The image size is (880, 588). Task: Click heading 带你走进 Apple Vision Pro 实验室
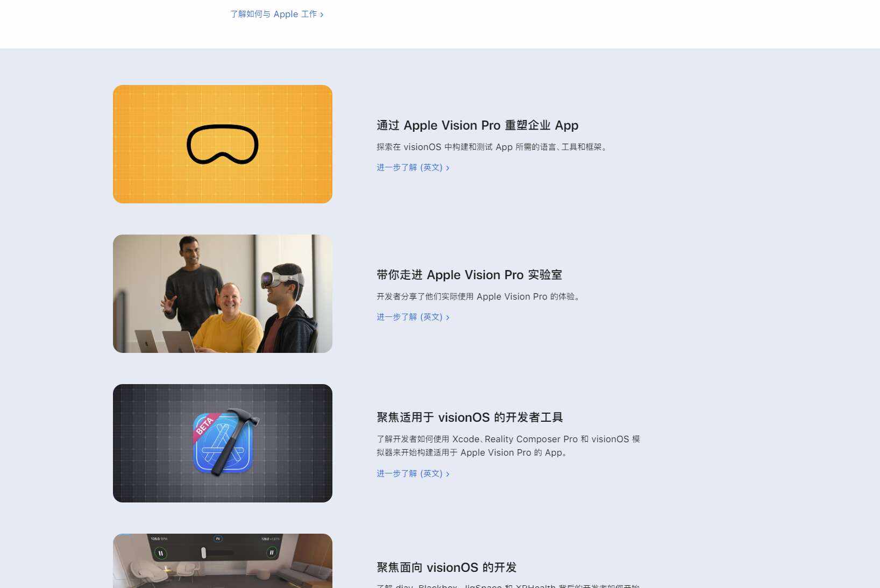point(469,275)
